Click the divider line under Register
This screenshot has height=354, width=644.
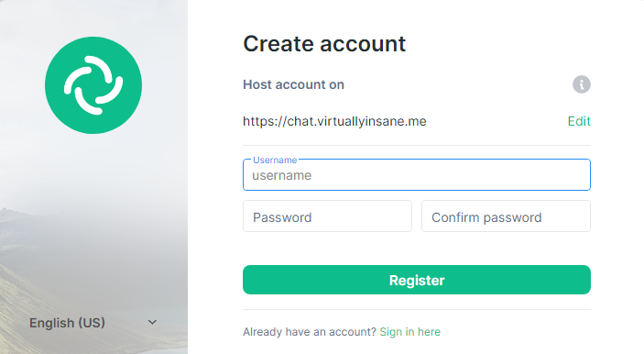pos(417,310)
